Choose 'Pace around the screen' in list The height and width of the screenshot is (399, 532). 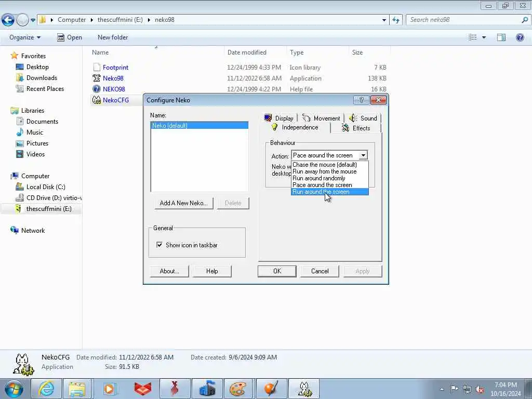[329, 185]
